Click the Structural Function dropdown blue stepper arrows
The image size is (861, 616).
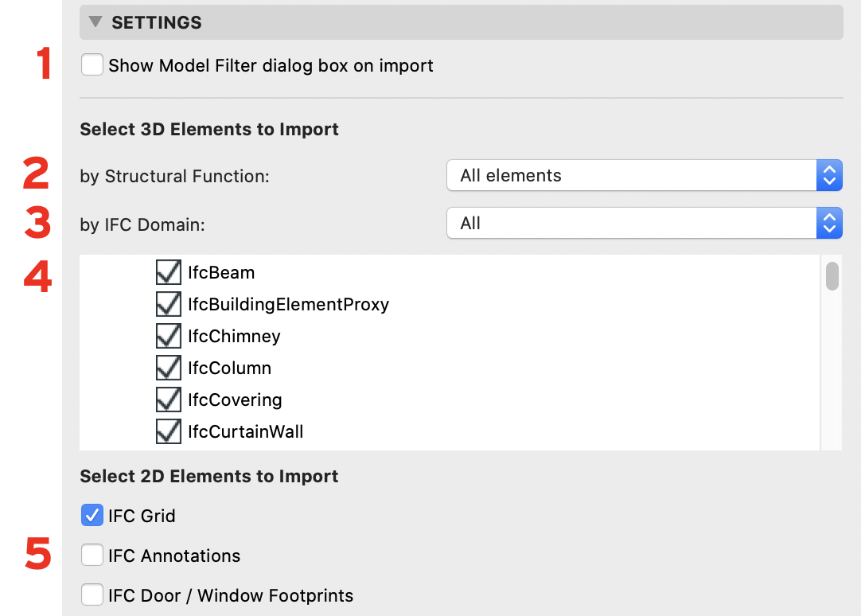(x=829, y=176)
